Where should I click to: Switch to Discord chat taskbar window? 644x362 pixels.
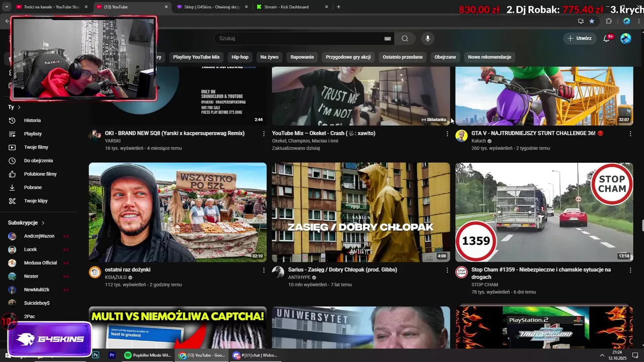point(255,355)
